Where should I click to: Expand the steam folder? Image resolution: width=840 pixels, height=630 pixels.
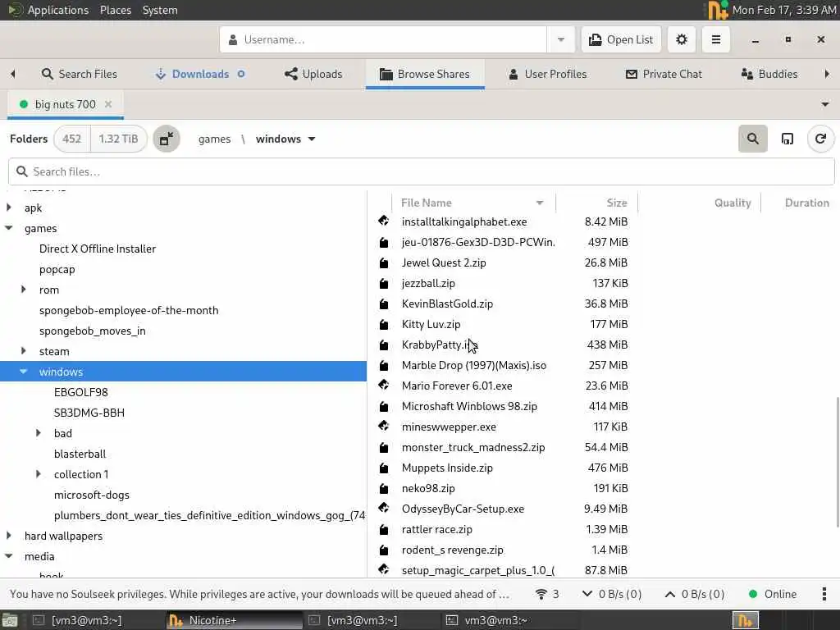[24, 351]
